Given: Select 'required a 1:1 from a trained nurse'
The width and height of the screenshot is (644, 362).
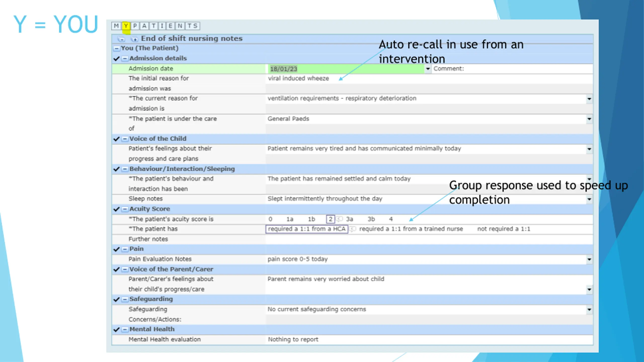Looking at the screenshot, I should pyautogui.click(x=411, y=229).
